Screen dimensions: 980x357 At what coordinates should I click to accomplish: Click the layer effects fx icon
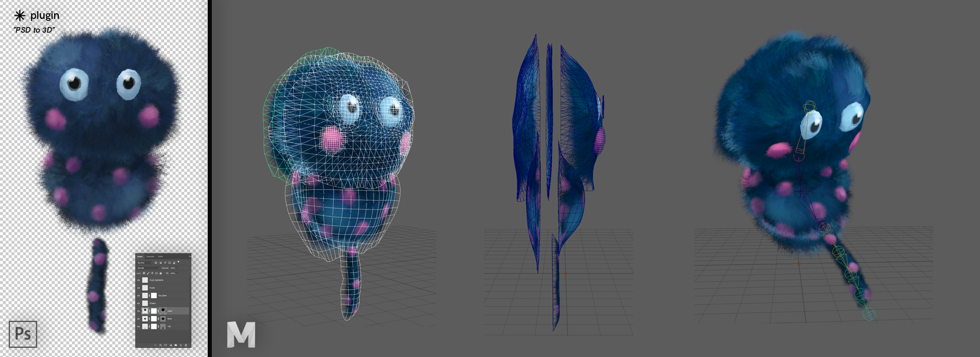click(161, 345)
